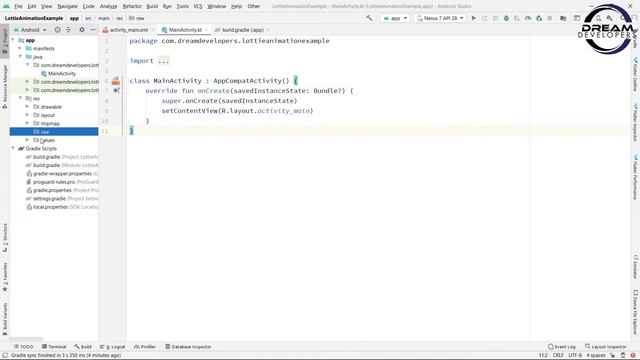The image size is (640, 360).
Task: Click Select Opened File target icon
Action: click(x=58, y=30)
